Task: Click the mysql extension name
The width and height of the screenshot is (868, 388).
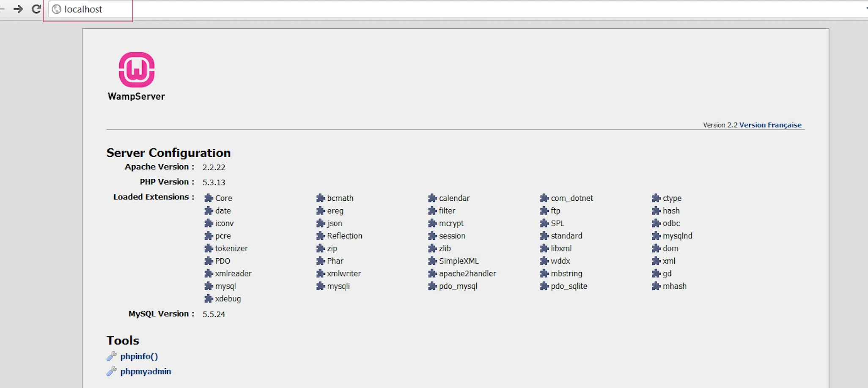Action: [x=225, y=287]
